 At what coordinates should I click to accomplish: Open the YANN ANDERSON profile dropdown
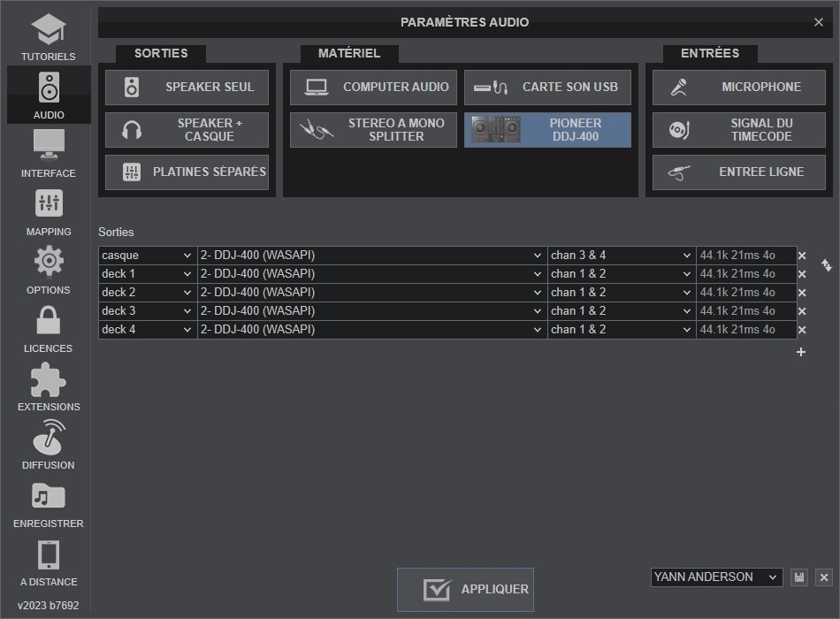pyautogui.click(x=716, y=577)
